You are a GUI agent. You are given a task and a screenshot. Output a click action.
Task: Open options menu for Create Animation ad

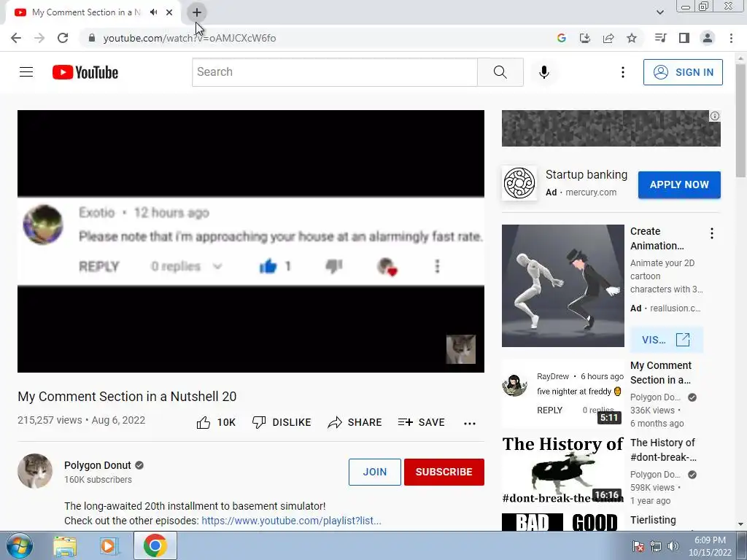712,233
